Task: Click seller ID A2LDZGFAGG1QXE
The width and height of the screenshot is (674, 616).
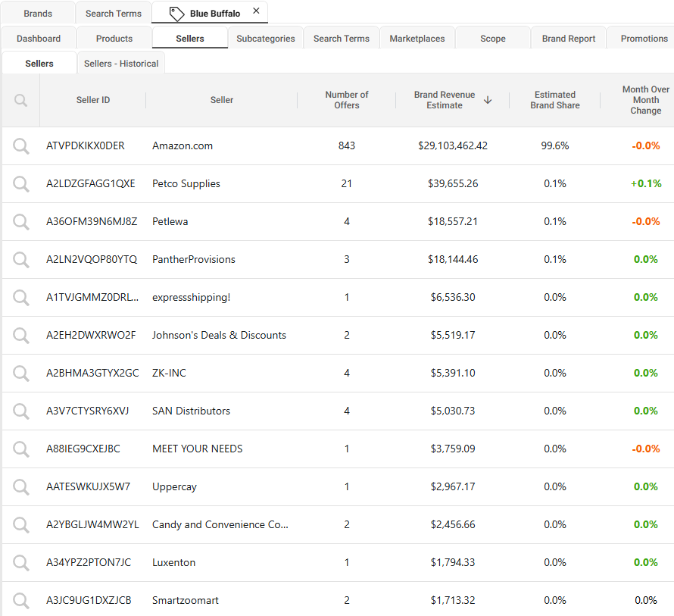Action: (x=91, y=183)
